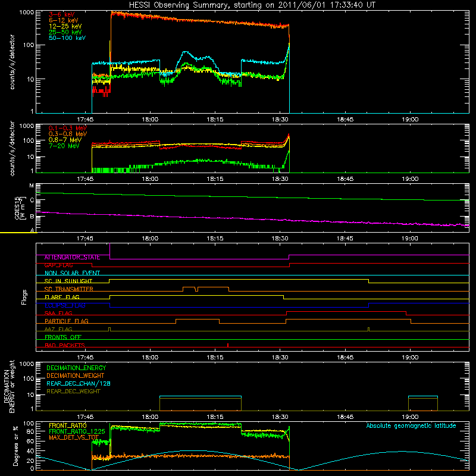
Task: Click the DECIMATION_ENERGY legend label
Action: pos(76,368)
